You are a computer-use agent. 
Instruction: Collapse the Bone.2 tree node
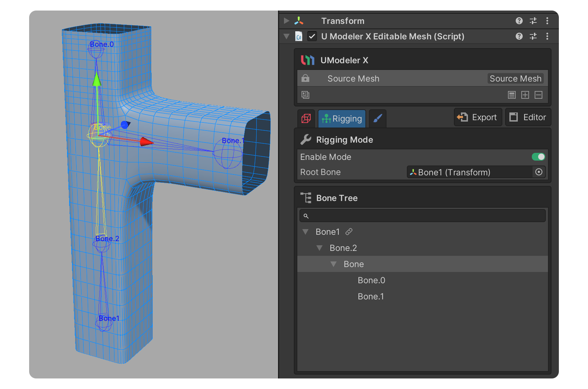(319, 248)
